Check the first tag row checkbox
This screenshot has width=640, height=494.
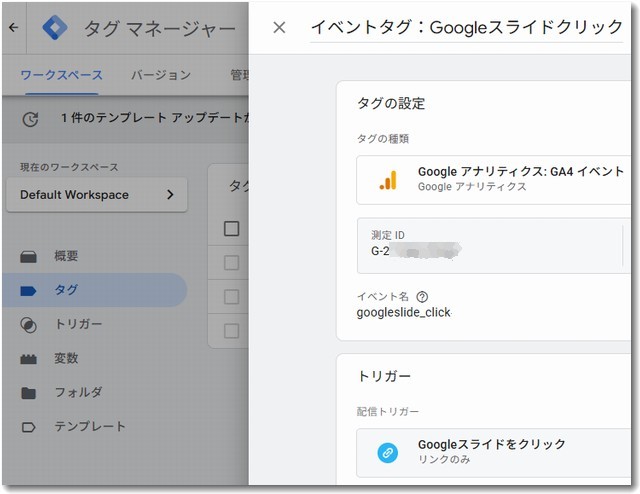coord(232,263)
